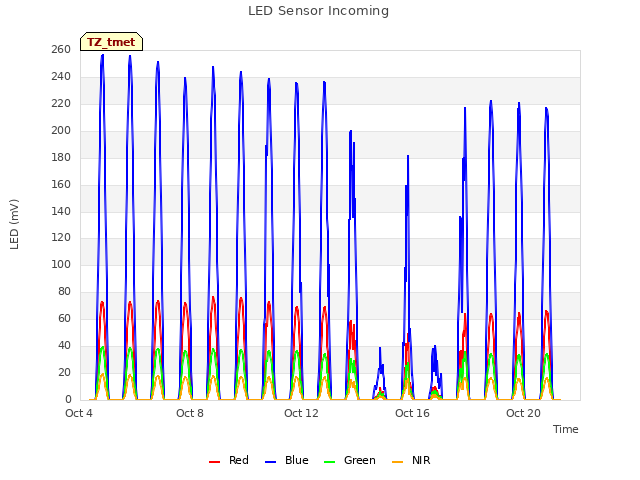Image resolution: width=640 pixels, height=480 pixels.
Task: Click the 200 y-axis tick label
Action: coord(61,130)
